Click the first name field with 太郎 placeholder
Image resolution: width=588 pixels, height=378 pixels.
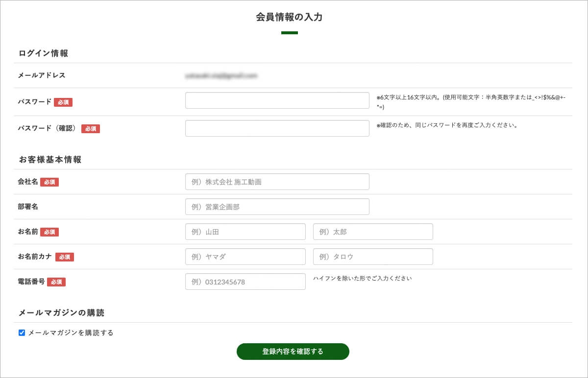[x=373, y=232]
